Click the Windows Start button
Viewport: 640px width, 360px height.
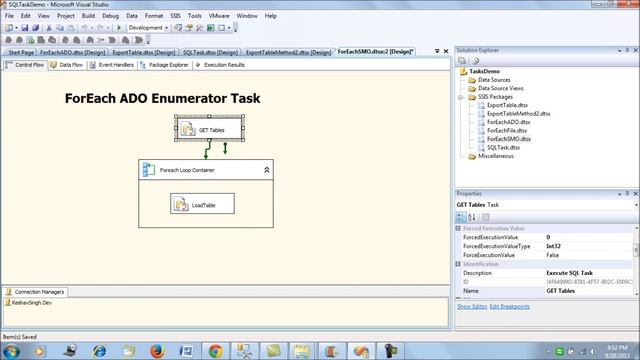click(x=11, y=351)
